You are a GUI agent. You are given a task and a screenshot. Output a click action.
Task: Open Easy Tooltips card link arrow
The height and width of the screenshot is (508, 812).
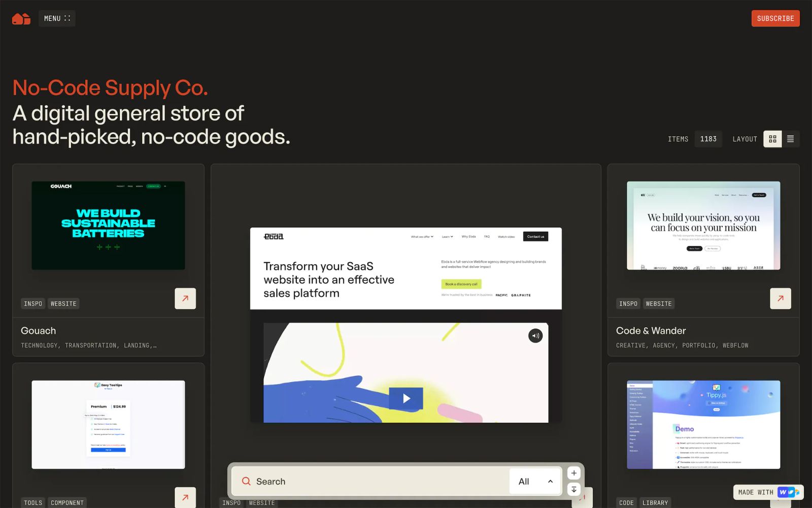coord(185,497)
